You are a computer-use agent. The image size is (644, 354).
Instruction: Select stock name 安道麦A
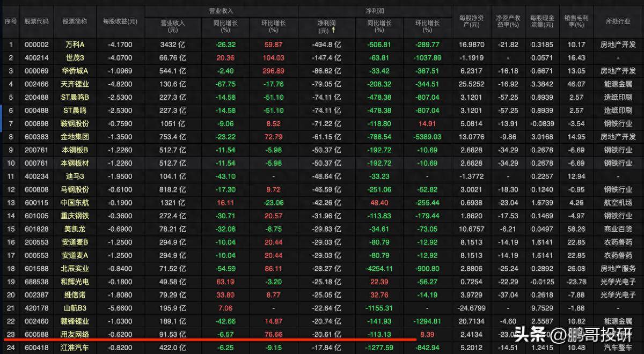pos(75,255)
